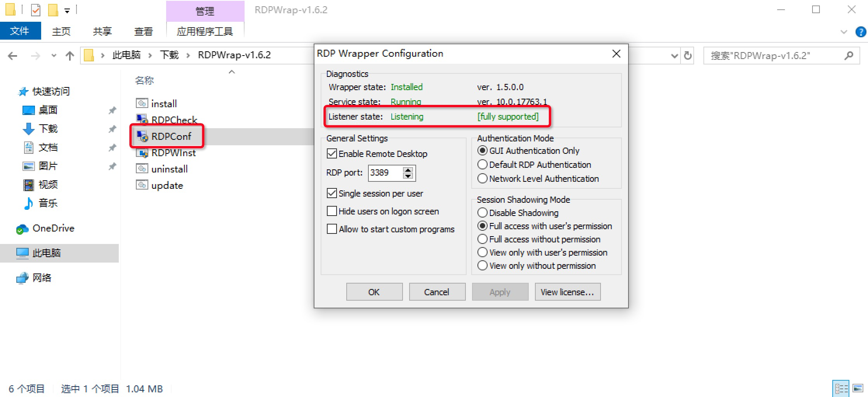Open 文档 documents in quick access
Screen dimensions: 868x397
tap(40, 147)
